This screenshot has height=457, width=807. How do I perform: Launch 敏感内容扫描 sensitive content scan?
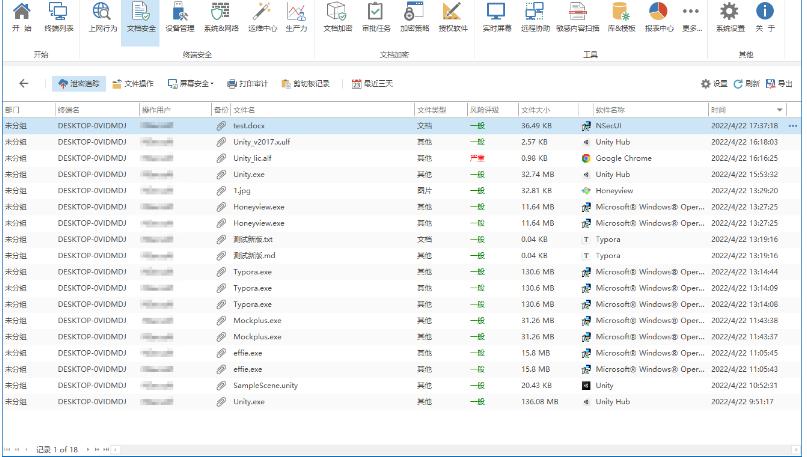578,17
